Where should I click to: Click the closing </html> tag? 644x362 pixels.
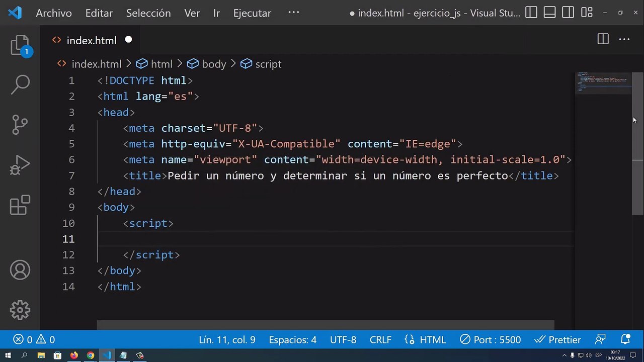point(119,286)
